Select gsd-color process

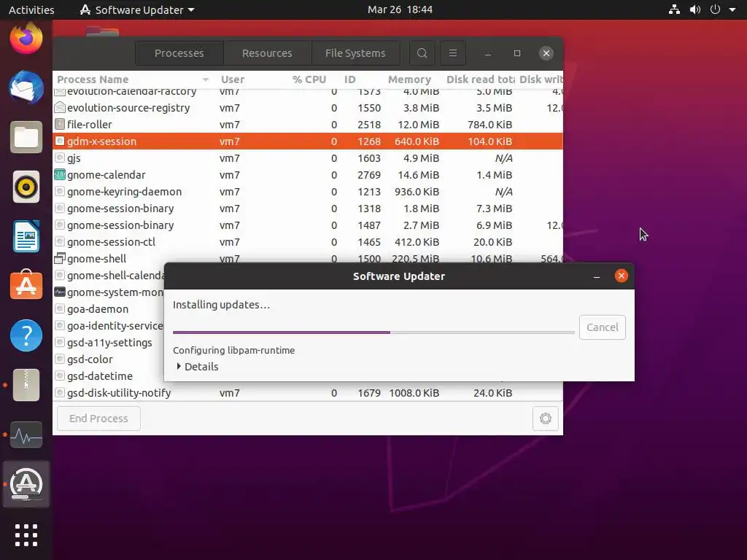[109, 359]
